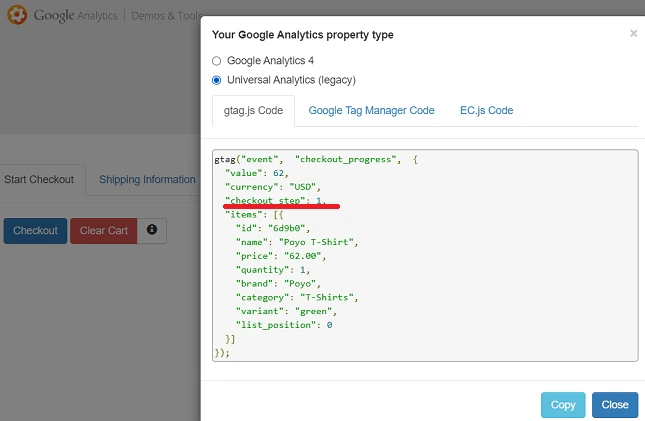Click the blue Checkout button
Image resolution: width=645 pixels, height=421 pixels.
click(35, 231)
